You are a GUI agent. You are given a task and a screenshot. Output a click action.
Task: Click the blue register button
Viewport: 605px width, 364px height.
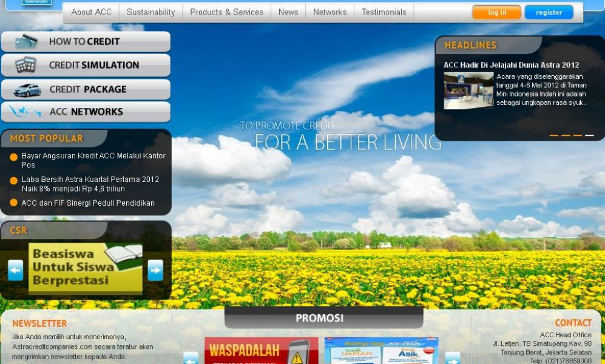[549, 12]
